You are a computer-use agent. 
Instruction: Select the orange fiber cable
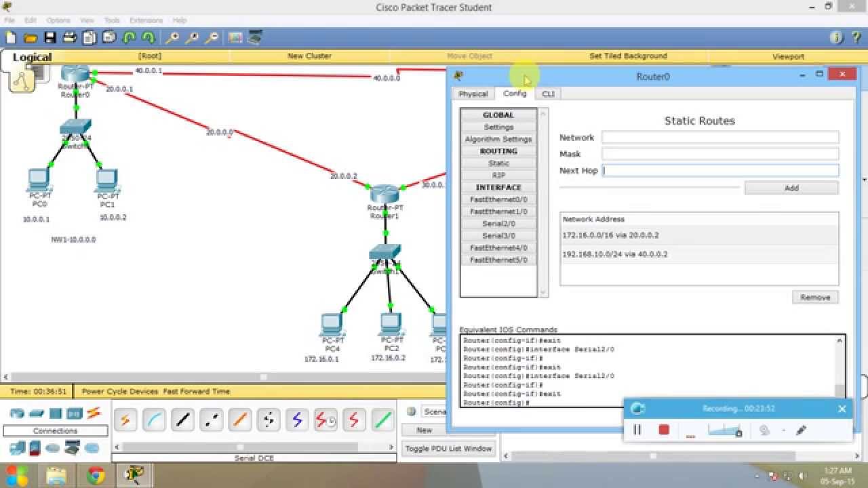coord(240,420)
